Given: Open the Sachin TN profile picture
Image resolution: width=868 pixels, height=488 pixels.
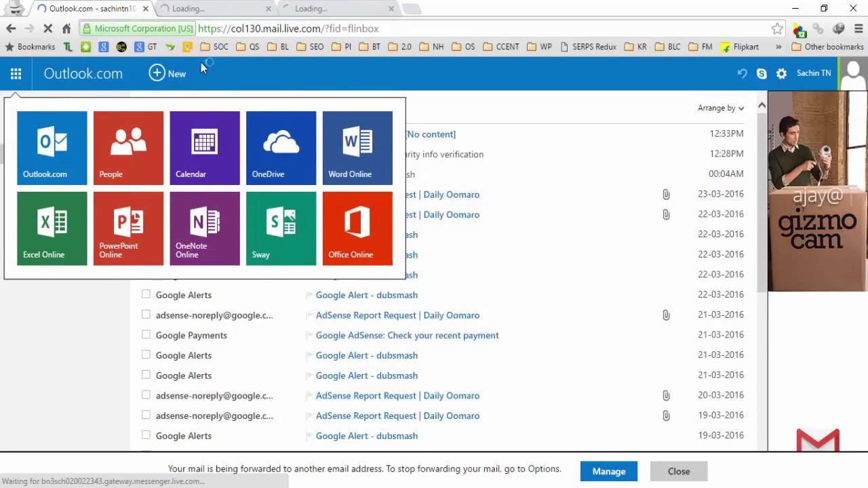Looking at the screenshot, I should [853, 73].
